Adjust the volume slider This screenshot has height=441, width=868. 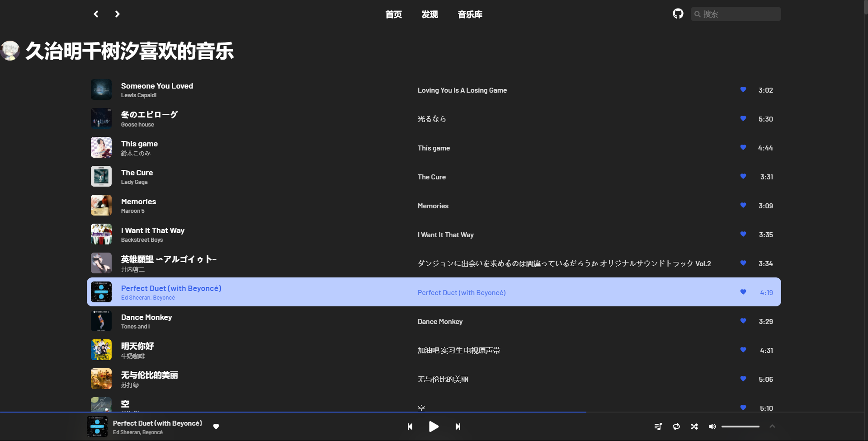pos(741,426)
